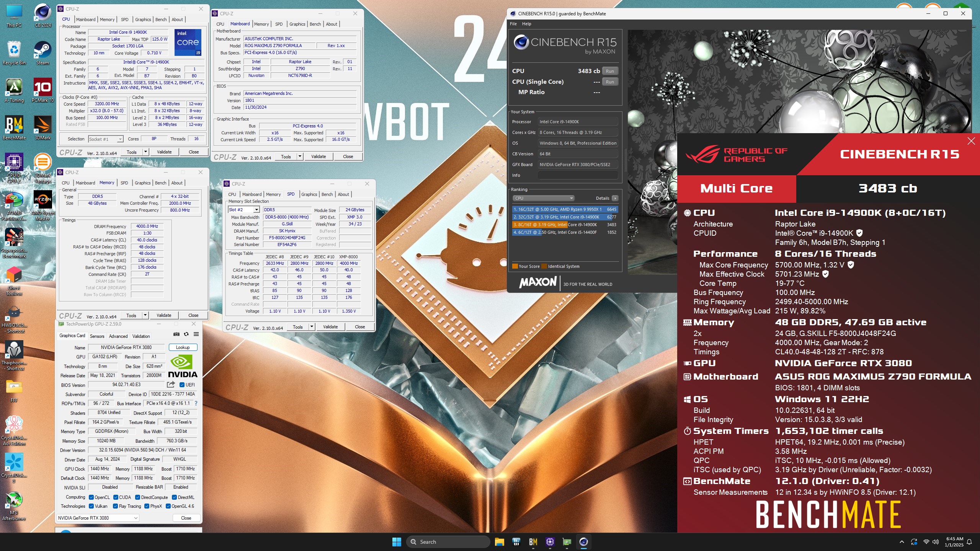This screenshot has width=980, height=551.
Task: Open Socket #1 selection dropdown
Action: point(106,139)
